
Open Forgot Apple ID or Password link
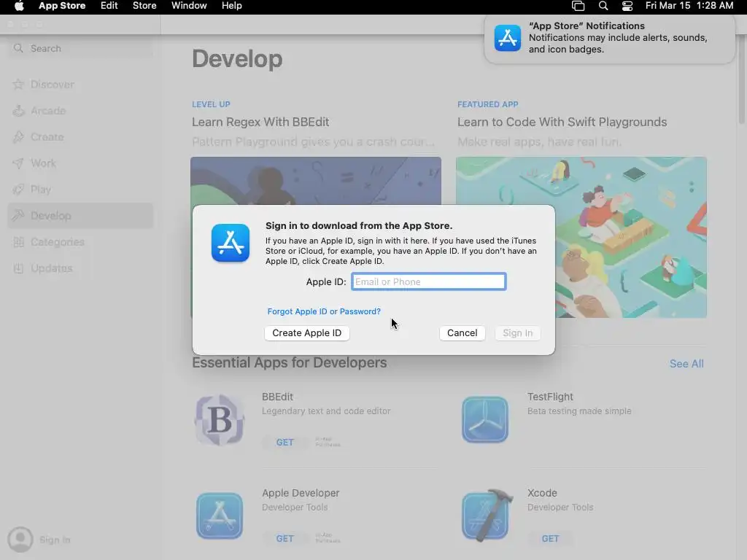pos(324,311)
